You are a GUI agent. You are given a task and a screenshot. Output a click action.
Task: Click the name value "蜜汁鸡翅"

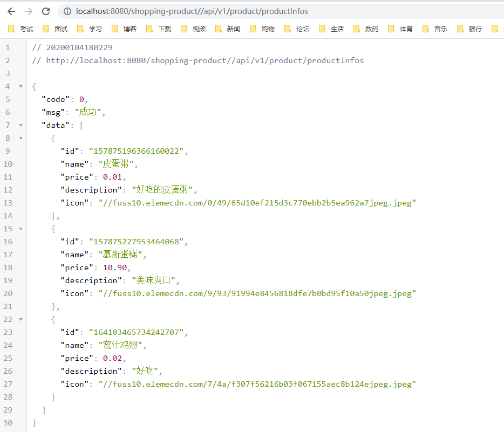(120, 345)
